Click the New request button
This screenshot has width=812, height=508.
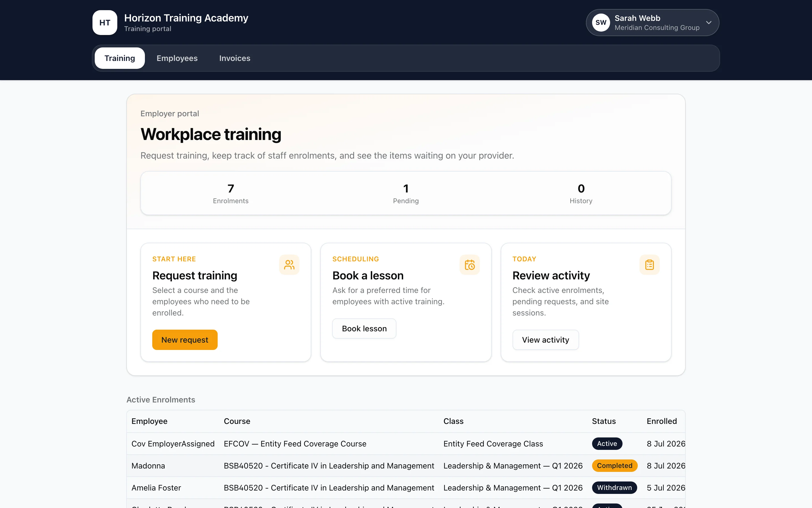pyautogui.click(x=185, y=340)
